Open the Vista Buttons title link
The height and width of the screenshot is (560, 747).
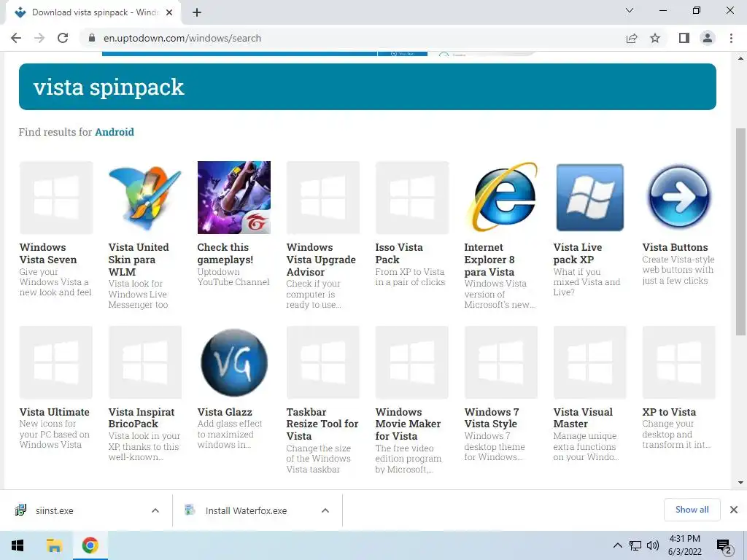click(x=675, y=247)
